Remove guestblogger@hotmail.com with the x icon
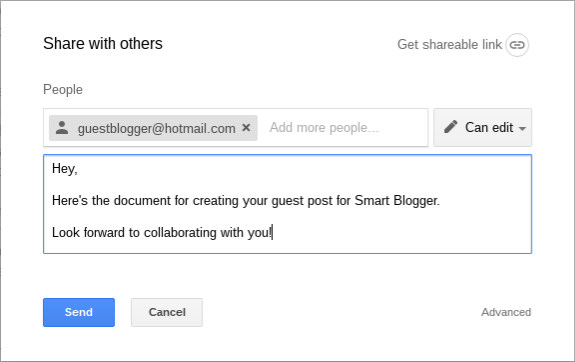Screen dimensions: 575x362 pyautogui.click(x=246, y=128)
